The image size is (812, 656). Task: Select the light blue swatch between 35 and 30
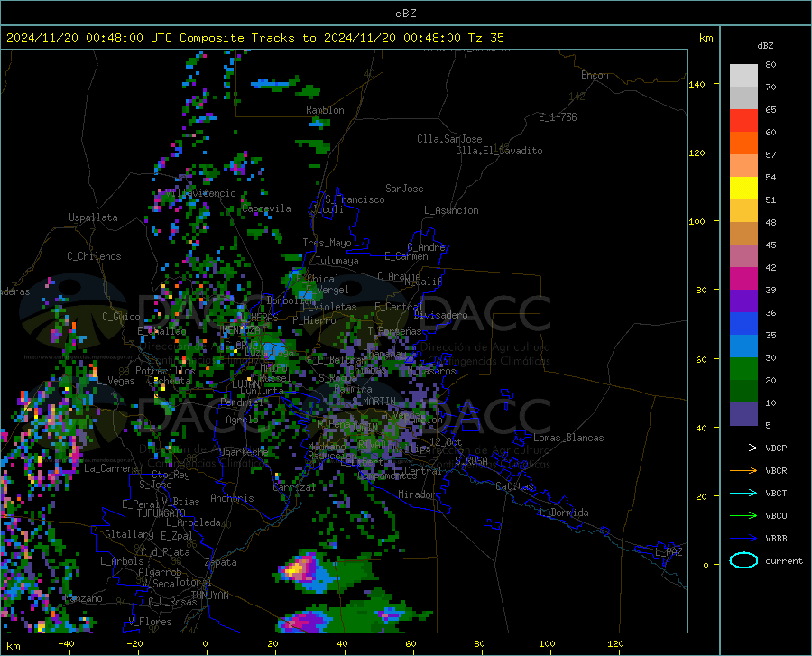point(743,346)
